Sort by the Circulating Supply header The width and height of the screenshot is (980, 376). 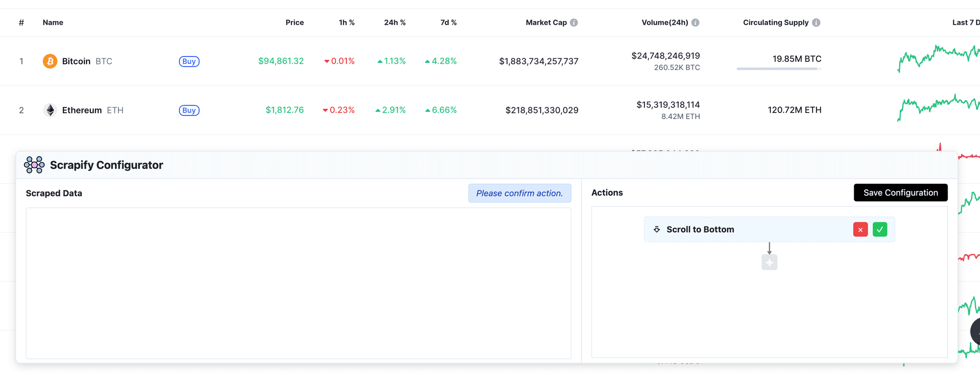click(776, 23)
